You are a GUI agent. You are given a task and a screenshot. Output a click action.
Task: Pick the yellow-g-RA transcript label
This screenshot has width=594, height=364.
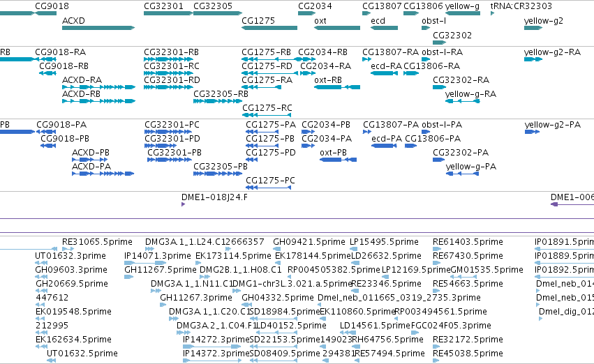point(470,94)
